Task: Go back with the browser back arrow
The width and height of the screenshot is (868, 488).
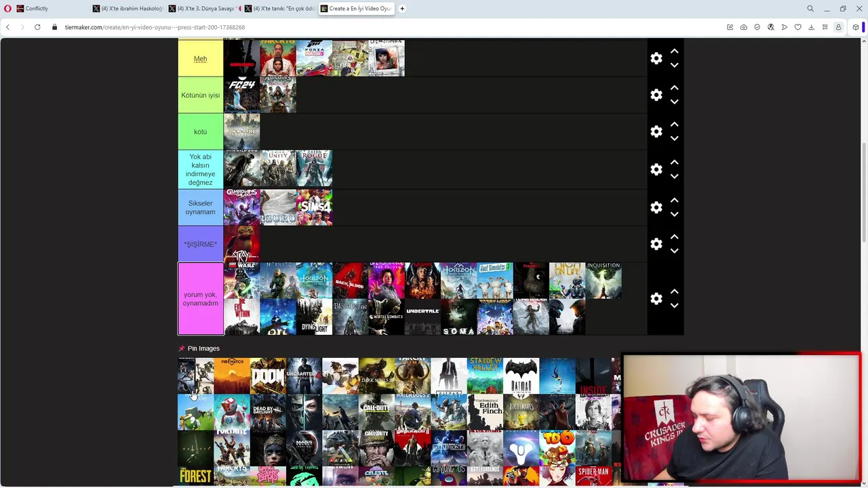Action: pos(7,27)
